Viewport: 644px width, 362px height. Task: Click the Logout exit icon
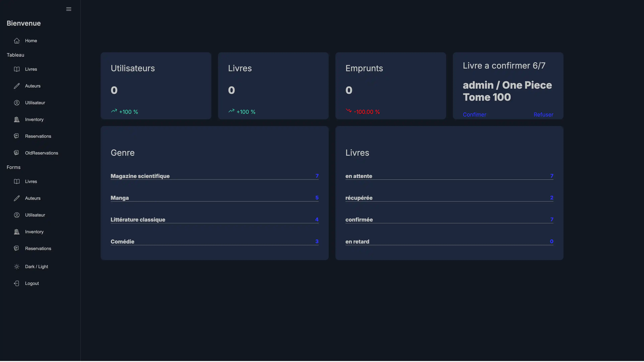[x=17, y=283]
